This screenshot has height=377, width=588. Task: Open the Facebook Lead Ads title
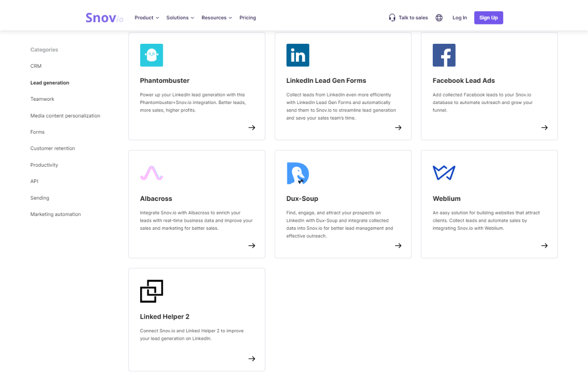coord(464,80)
